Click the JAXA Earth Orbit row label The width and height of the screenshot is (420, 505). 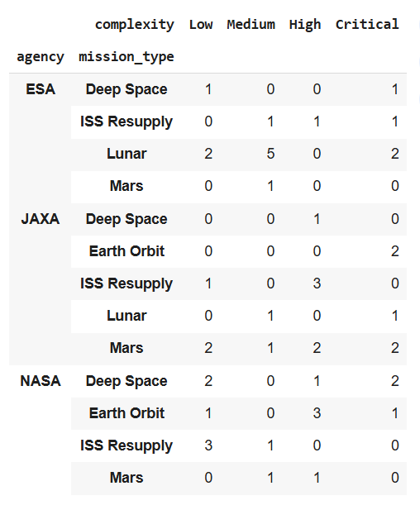pos(126,251)
